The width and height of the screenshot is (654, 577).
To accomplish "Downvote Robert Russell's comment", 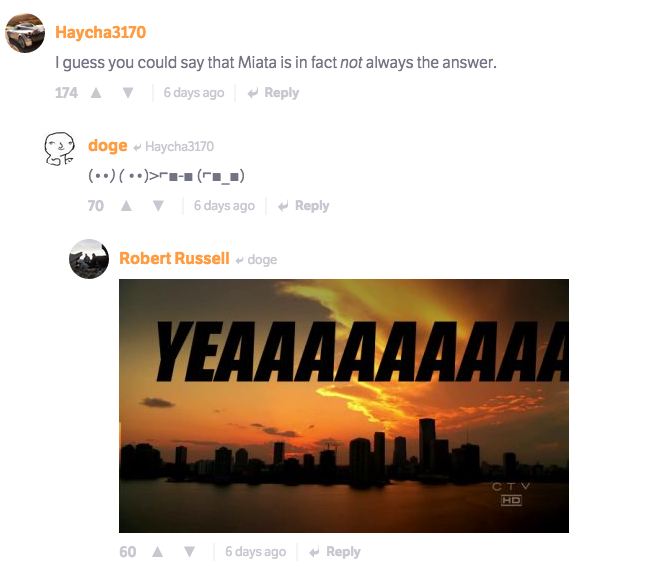I will [189, 552].
